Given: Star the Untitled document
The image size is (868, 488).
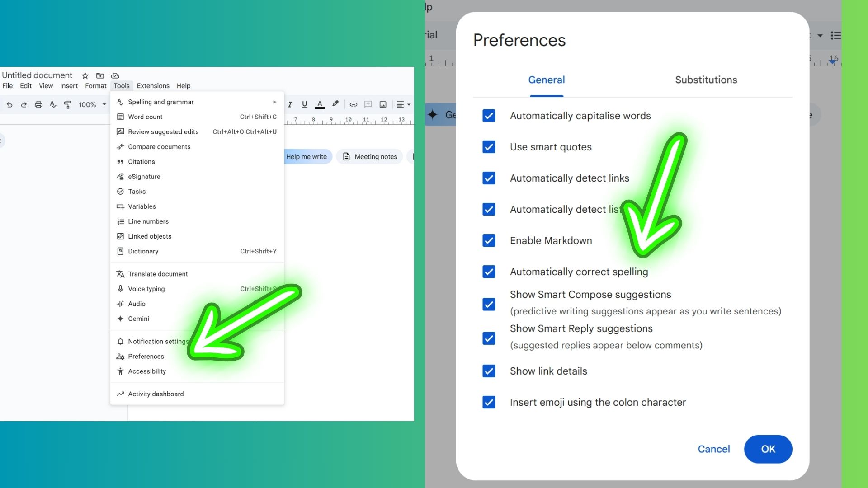Looking at the screenshot, I should point(85,75).
